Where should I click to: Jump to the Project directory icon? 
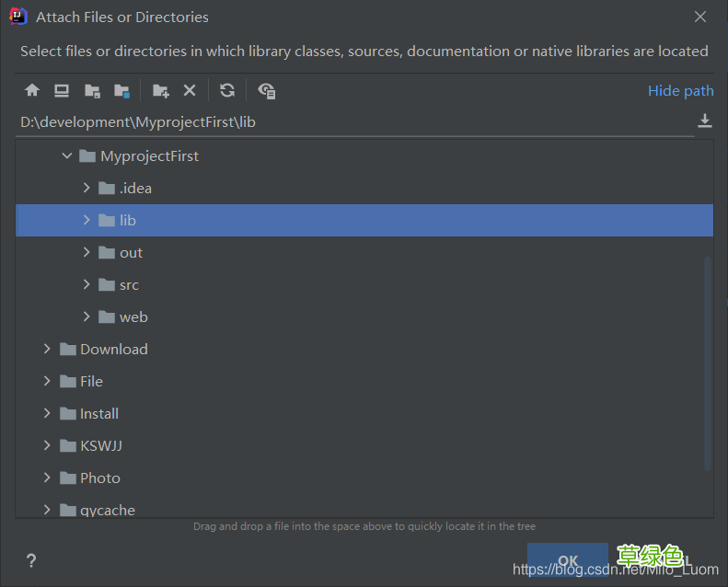pyautogui.click(x=92, y=90)
